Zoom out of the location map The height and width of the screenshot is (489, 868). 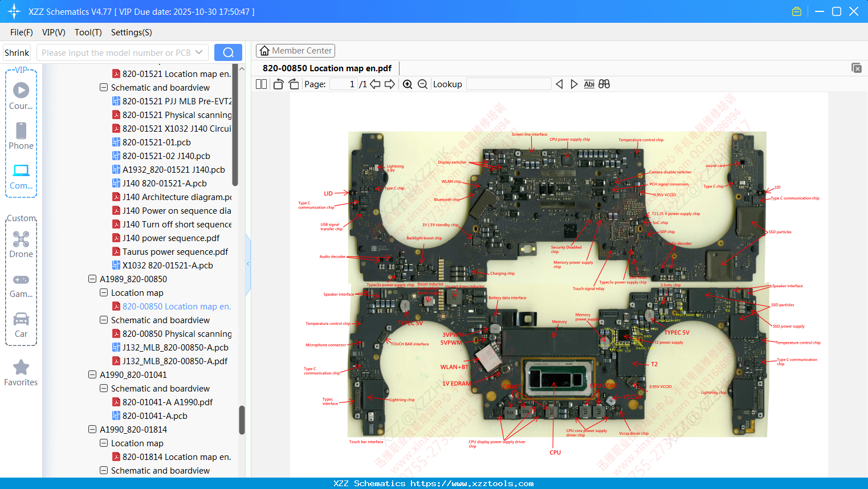422,84
